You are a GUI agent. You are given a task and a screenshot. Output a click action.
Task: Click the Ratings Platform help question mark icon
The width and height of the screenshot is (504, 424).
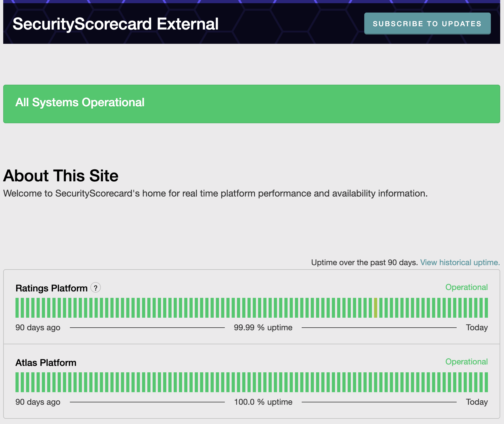coord(96,288)
